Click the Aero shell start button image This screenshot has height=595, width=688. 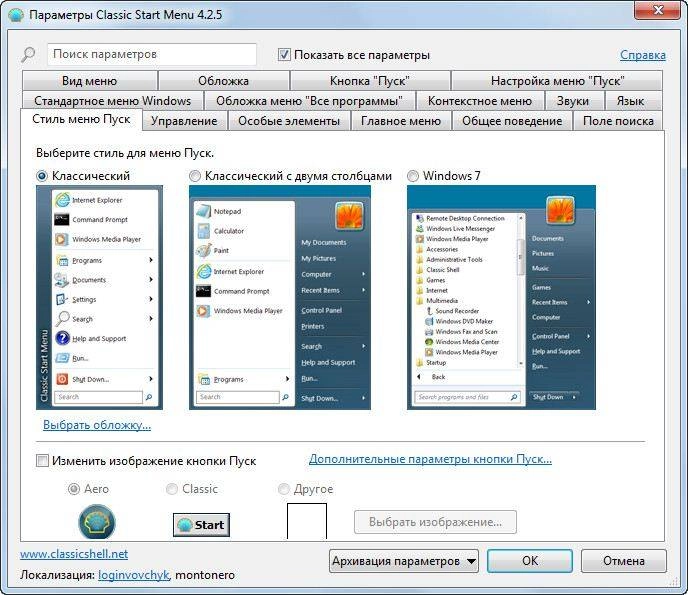97,522
